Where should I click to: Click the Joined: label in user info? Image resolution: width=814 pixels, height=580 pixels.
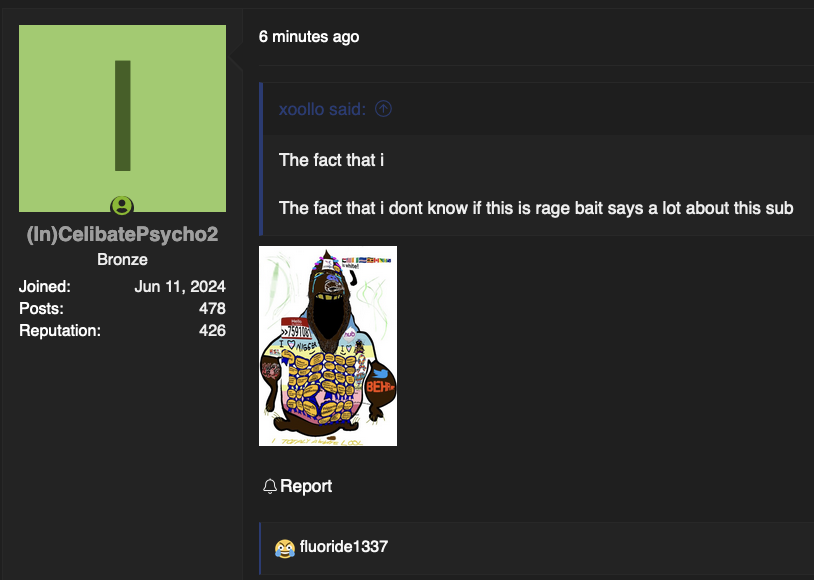(45, 287)
